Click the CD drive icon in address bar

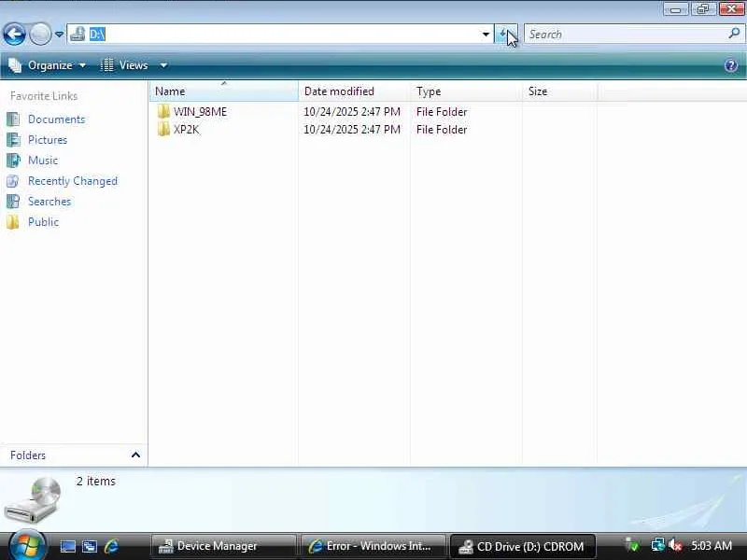tap(78, 34)
